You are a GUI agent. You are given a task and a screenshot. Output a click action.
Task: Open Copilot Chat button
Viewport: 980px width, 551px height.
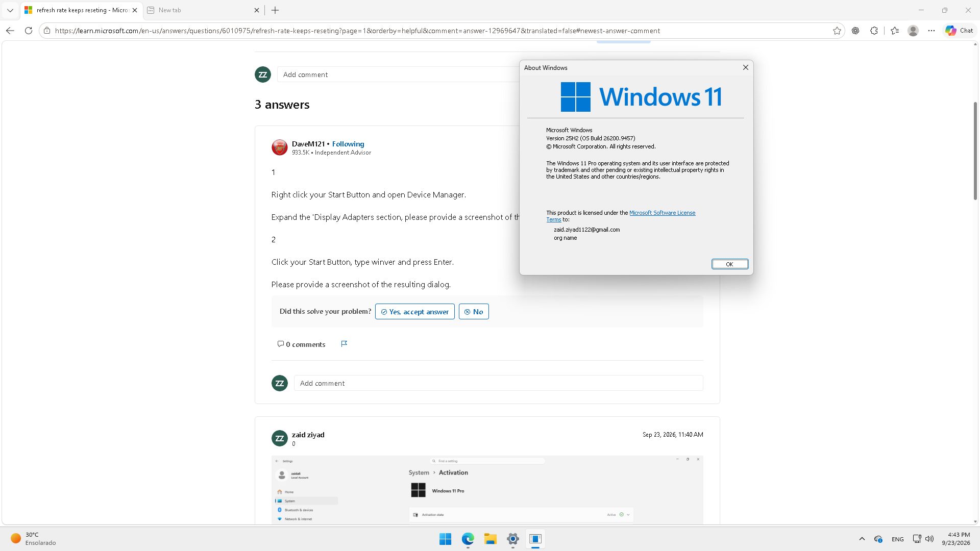[x=960, y=31]
